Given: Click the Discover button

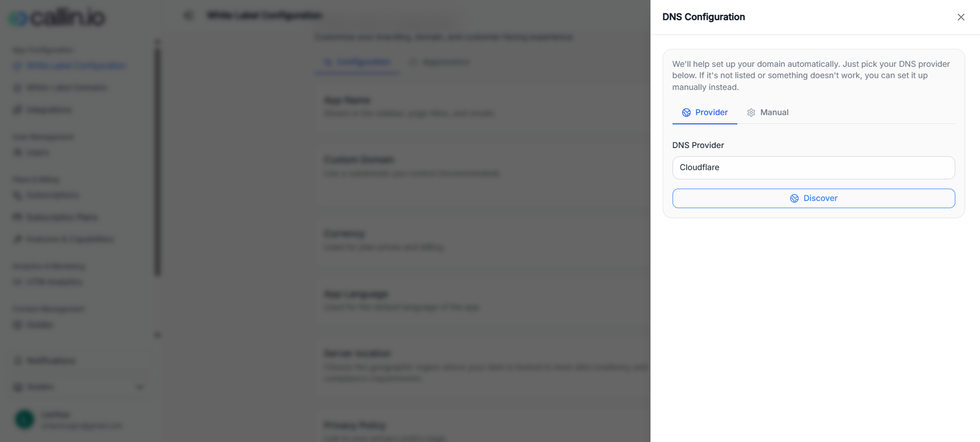Looking at the screenshot, I should tap(813, 198).
